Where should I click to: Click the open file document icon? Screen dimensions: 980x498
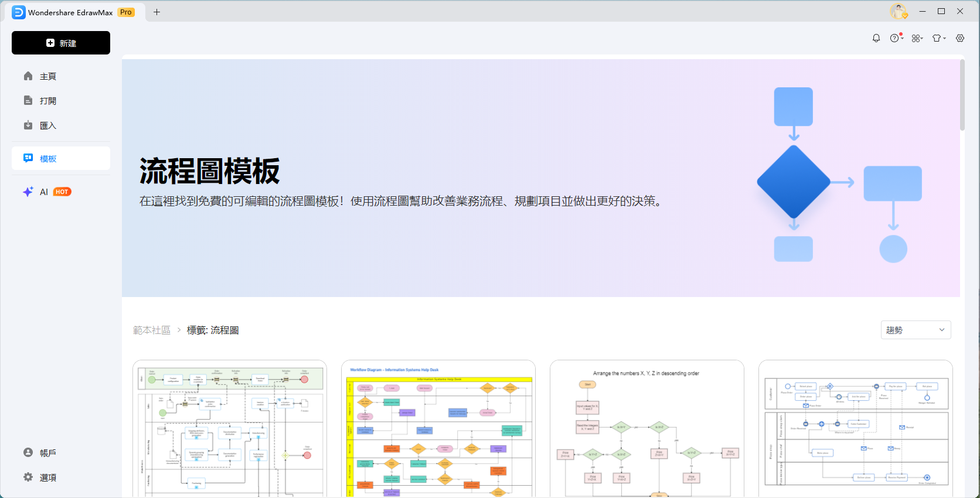click(x=28, y=101)
